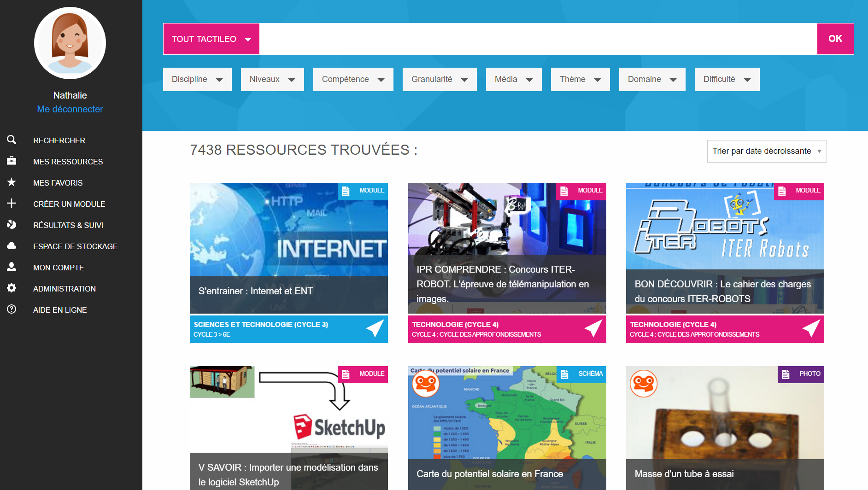
Task: Click the plus icon for Créer un module
Action: [12, 203]
